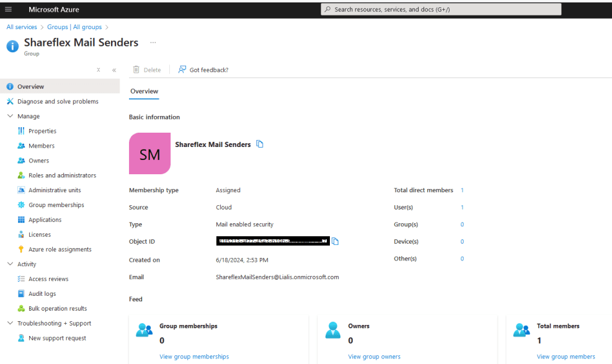This screenshot has height=364, width=612.
Task: Click the '6/18/2024, 2:53 PM' created date
Action: (x=242, y=260)
